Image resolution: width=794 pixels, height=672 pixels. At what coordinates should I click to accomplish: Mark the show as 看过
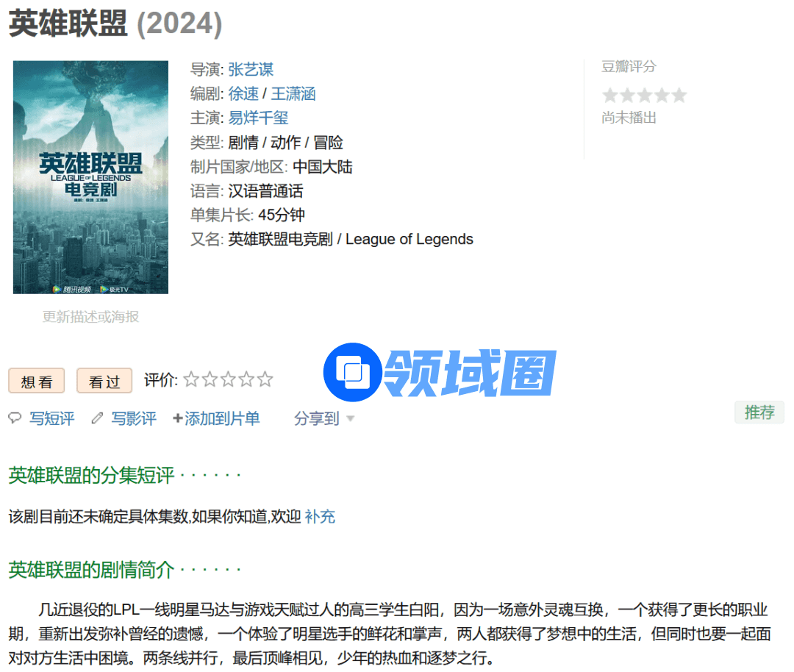pyautogui.click(x=104, y=381)
